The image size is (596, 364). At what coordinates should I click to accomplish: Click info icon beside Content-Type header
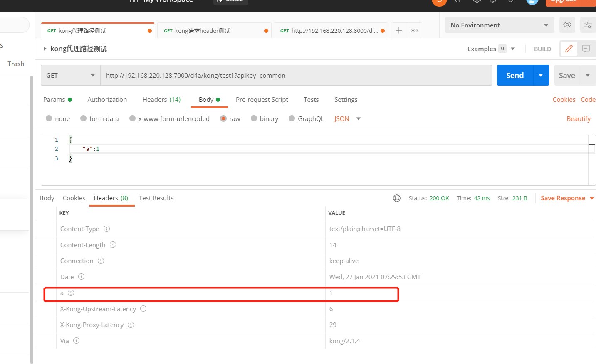pyautogui.click(x=106, y=229)
